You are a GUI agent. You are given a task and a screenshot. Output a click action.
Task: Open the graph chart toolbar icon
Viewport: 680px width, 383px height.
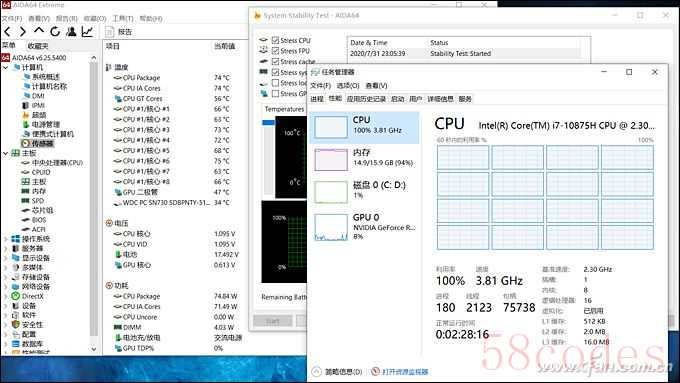87,32
